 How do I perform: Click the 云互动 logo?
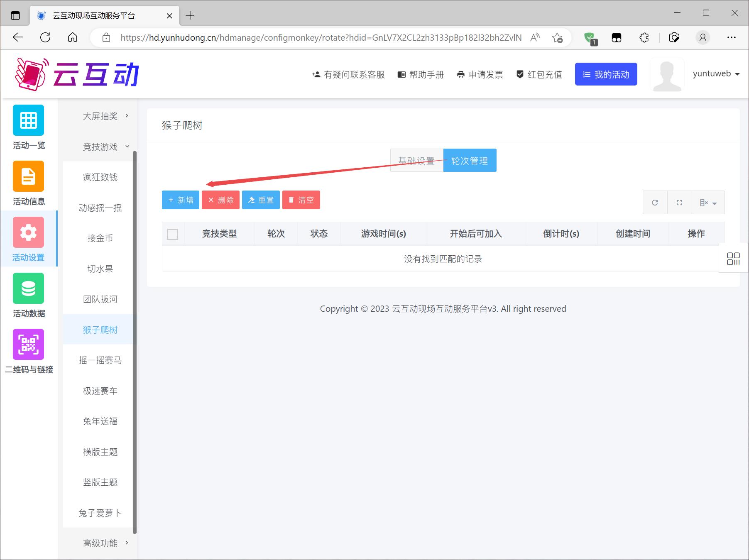click(77, 74)
